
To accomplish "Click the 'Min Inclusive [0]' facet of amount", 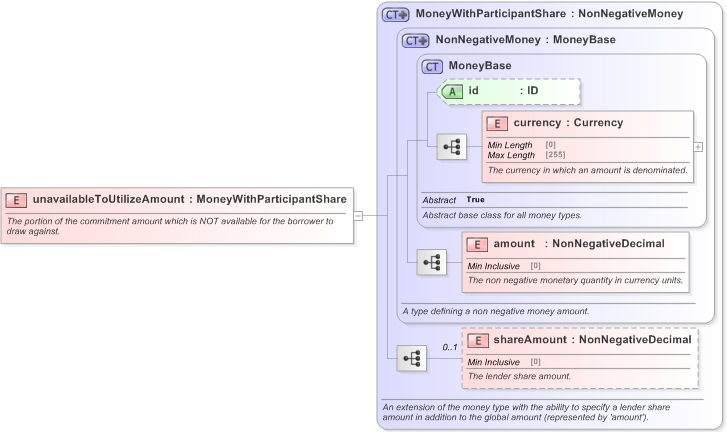I will coord(504,266).
